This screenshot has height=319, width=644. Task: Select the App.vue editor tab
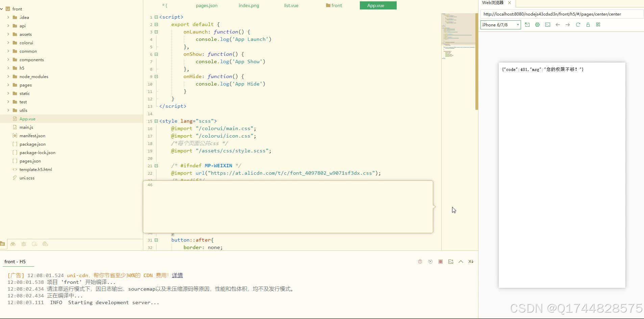pos(378,5)
